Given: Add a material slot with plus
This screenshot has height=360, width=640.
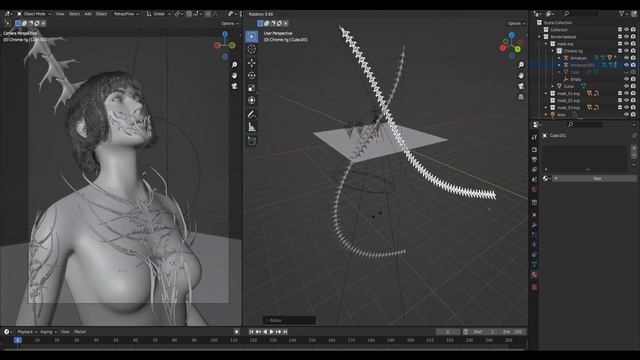Looking at the screenshot, I should point(634,148).
